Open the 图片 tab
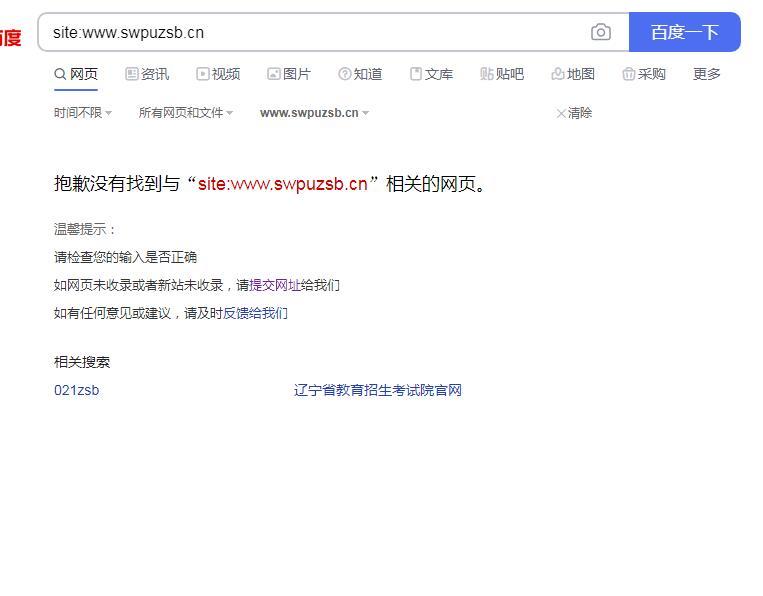Viewport: 763px width, 596px height. pos(289,74)
